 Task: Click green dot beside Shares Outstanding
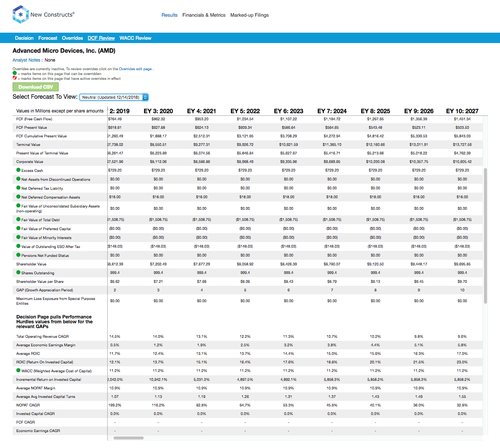[x=18, y=272]
